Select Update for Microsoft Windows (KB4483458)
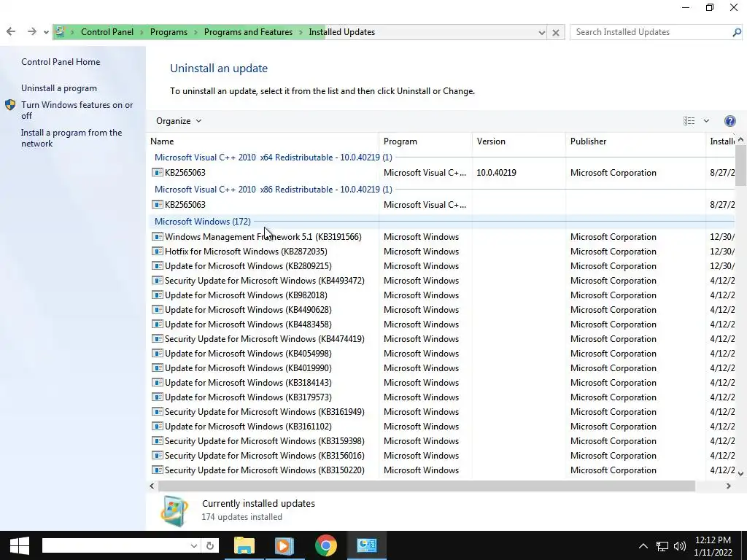Screen dimensions: 747x560 [x=442, y=324]
